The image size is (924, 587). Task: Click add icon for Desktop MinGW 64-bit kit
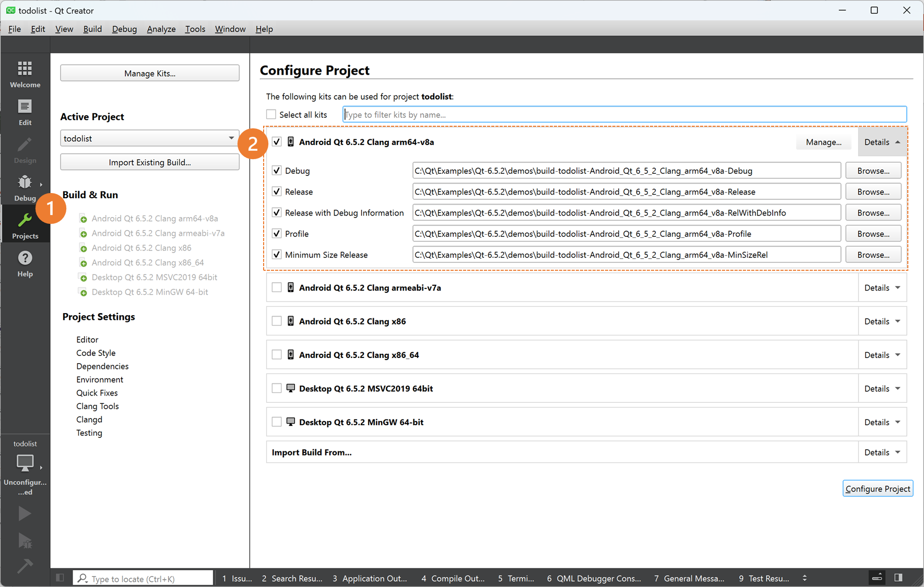tap(83, 292)
